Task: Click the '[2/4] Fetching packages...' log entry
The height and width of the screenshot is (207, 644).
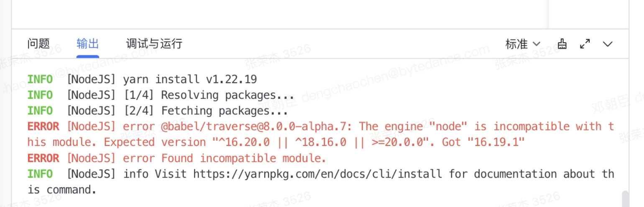Action: coord(206,111)
